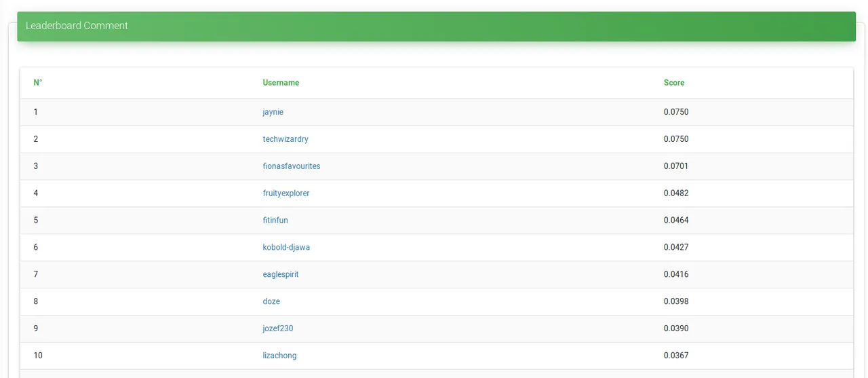The height and width of the screenshot is (378, 868).
Task: Click rank number 4 in fruityexplorer's row
Action: (36, 193)
